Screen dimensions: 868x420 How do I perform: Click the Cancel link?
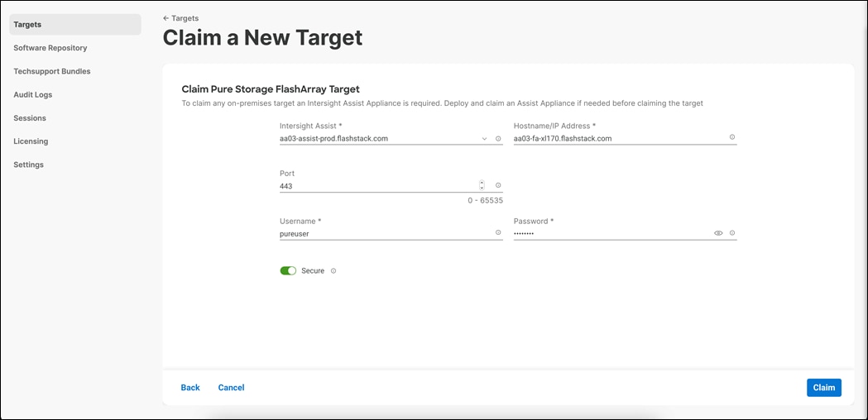231,388
